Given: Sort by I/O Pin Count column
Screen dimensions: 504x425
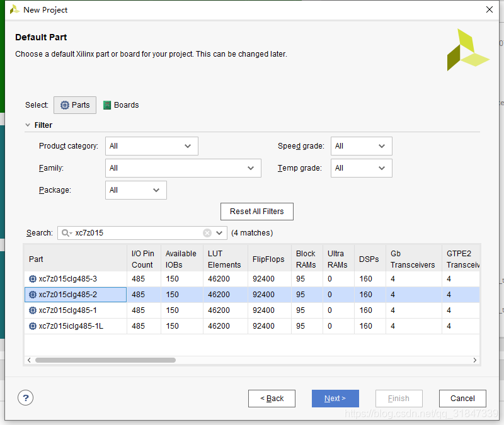Looking at the screenshot, I should [x=144, y=259].
